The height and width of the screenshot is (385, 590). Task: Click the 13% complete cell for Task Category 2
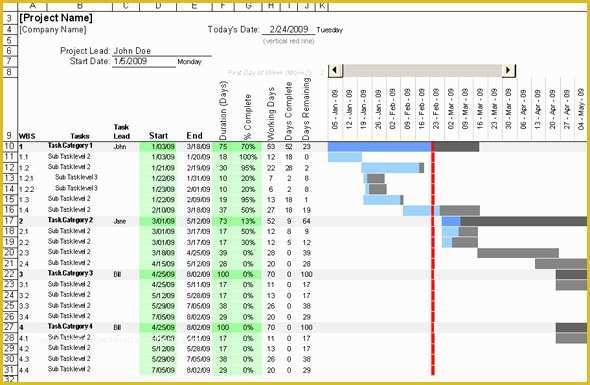click(248, 221)
